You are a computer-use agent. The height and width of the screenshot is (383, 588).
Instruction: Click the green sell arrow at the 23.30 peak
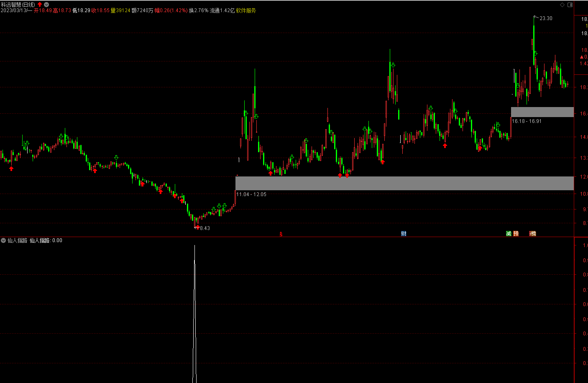535,54
